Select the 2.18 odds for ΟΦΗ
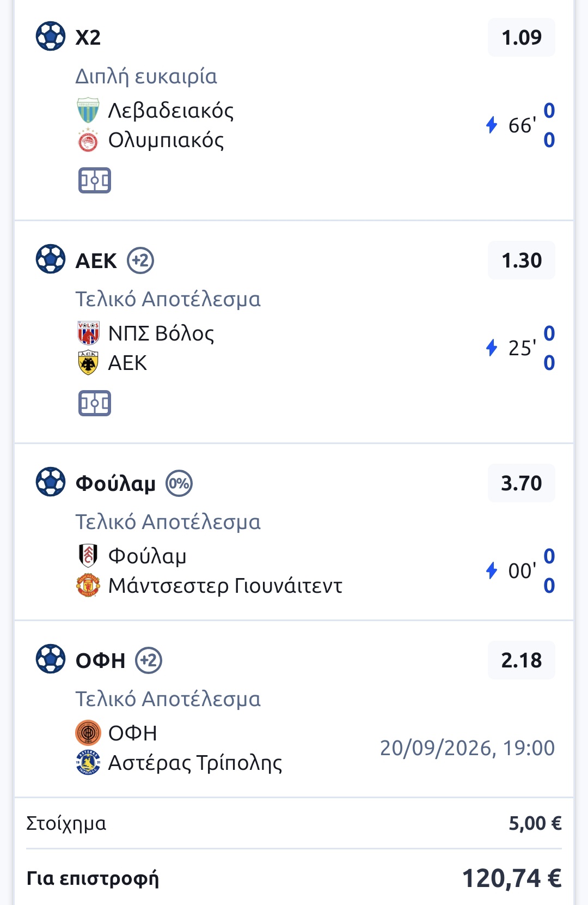 click(522, 660)
